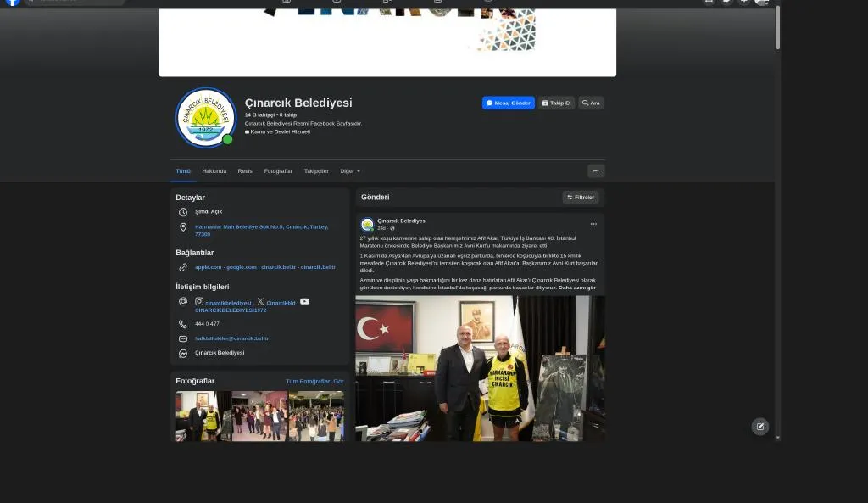Expand the Diğer dropdown tab
Image resolution: width=868 pixels, height=503 pixels.
tap(350, 171)
